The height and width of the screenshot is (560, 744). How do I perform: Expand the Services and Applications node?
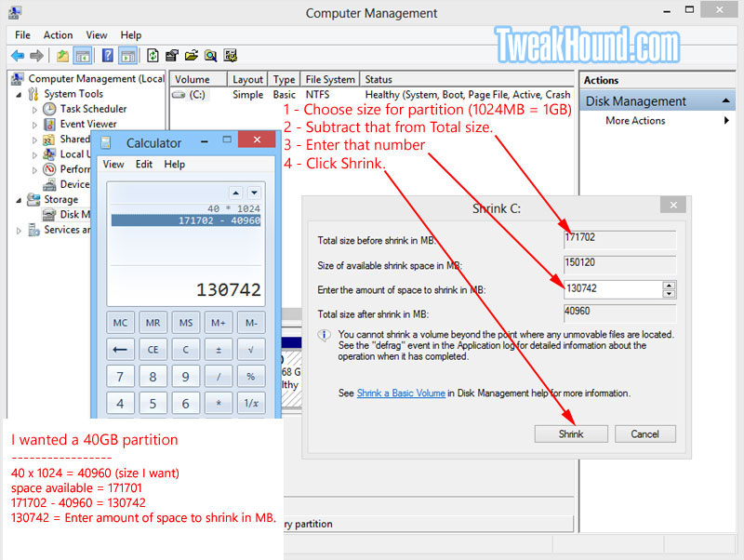19,231
